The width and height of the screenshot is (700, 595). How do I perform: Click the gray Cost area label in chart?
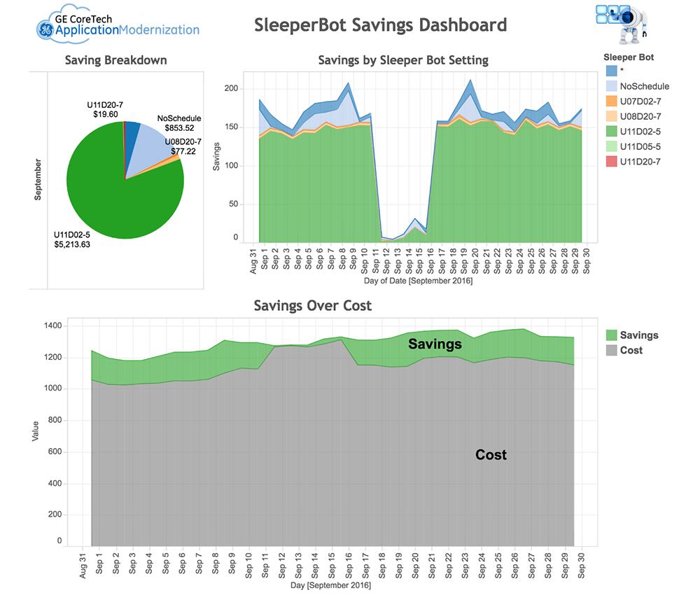491,455
